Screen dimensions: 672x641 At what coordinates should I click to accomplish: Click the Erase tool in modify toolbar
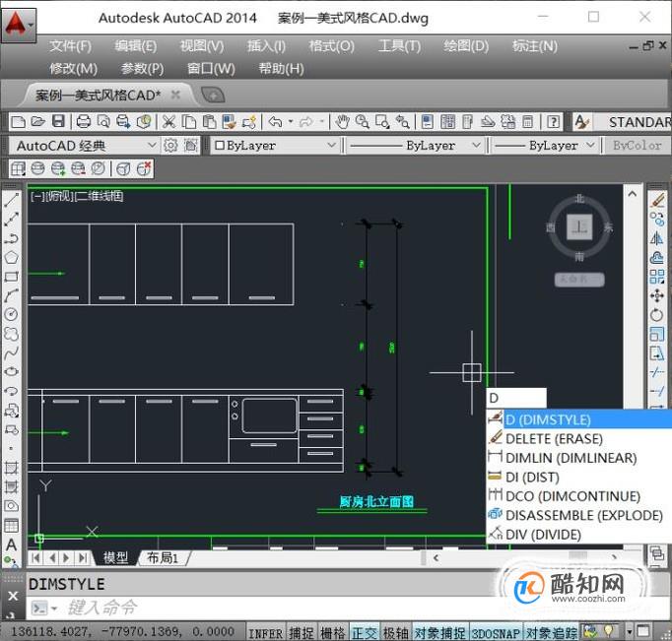click(x=656, y=200)
